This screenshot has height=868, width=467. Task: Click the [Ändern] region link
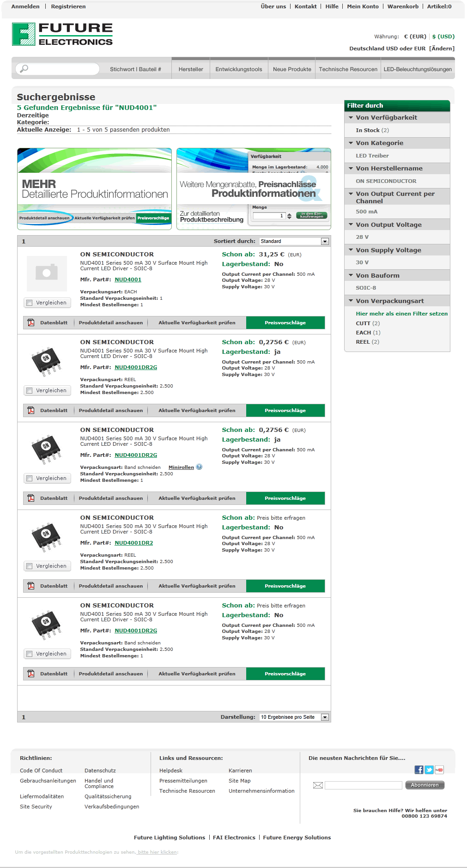coord(442,49)
